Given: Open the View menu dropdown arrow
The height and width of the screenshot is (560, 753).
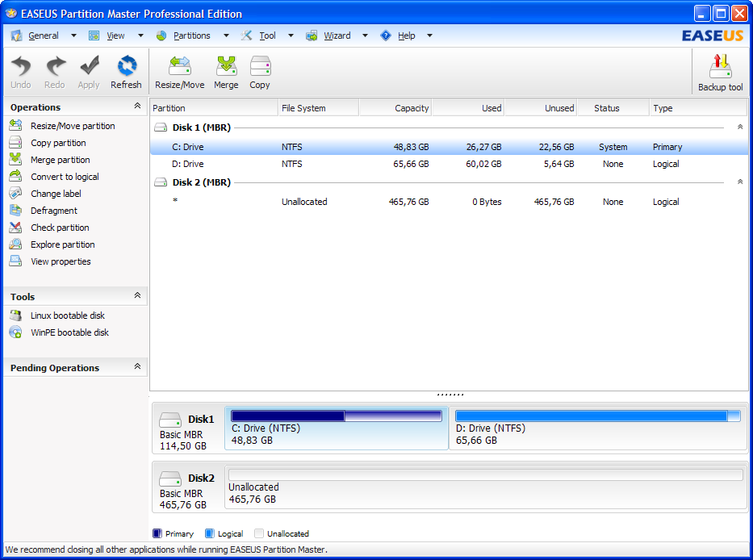Looking at the screenshot, I should pyautogui.click(x=140, y=36).
